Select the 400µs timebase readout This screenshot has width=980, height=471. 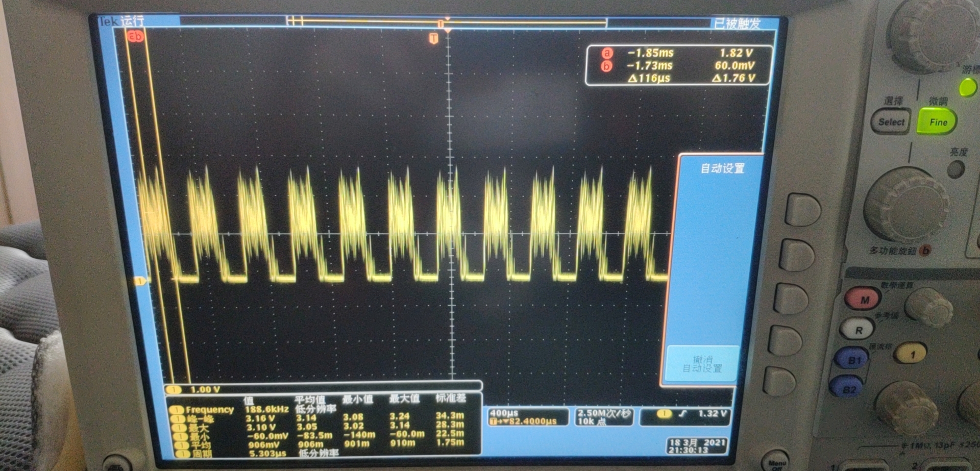click(x=504, y=413)
